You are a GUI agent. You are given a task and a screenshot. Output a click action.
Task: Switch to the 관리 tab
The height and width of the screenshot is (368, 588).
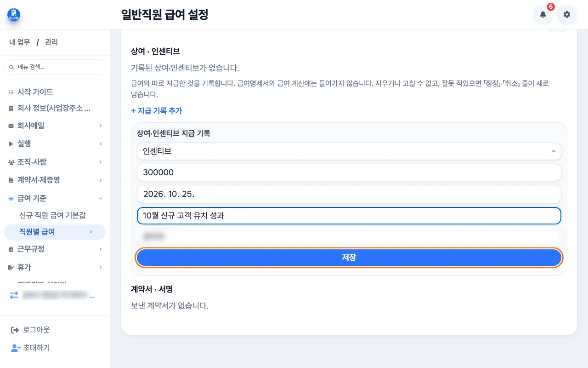tap(51, 42)
